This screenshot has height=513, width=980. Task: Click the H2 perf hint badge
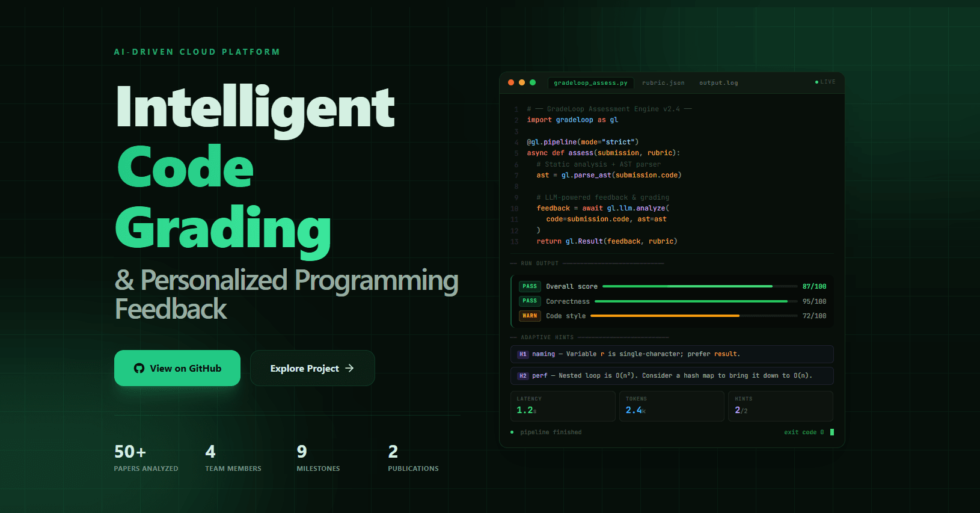(x=523, y=376)
